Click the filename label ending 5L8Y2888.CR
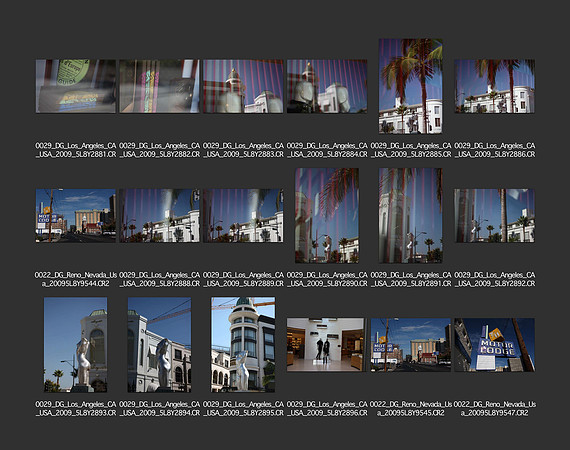The height and width of the screenshot is (450, 570). pos(160,279)
